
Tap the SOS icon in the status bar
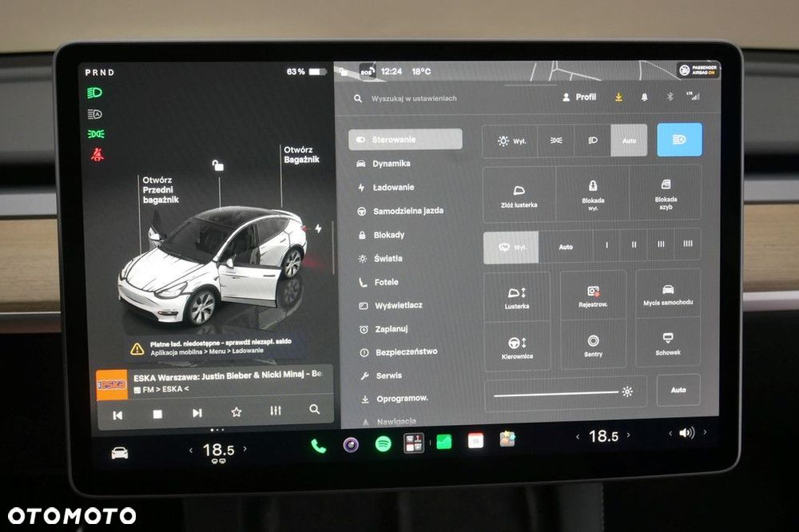click(367, 71)
